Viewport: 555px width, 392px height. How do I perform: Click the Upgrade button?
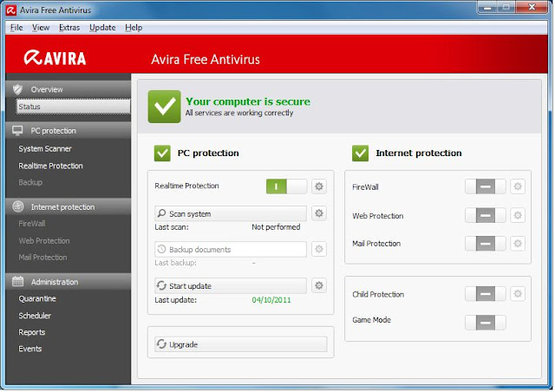pos(241,344)
